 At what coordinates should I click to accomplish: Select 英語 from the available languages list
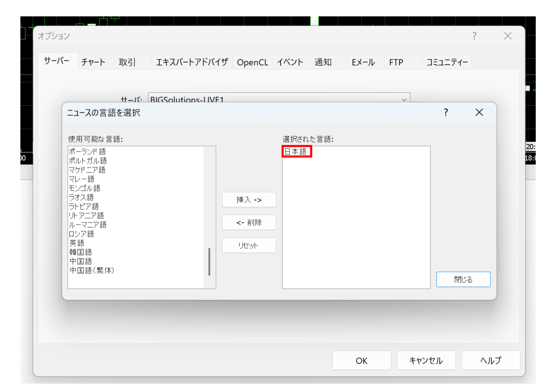pos(77,243)
